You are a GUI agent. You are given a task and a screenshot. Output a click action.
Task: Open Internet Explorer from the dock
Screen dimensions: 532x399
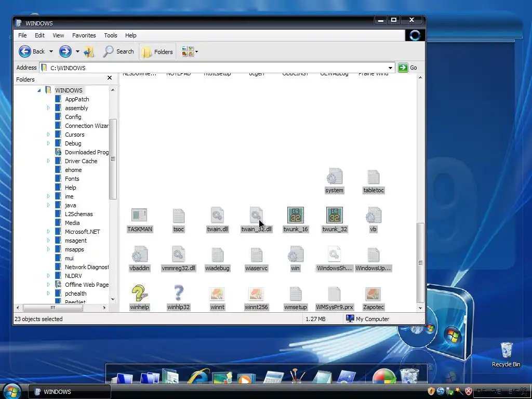[198, 376]
